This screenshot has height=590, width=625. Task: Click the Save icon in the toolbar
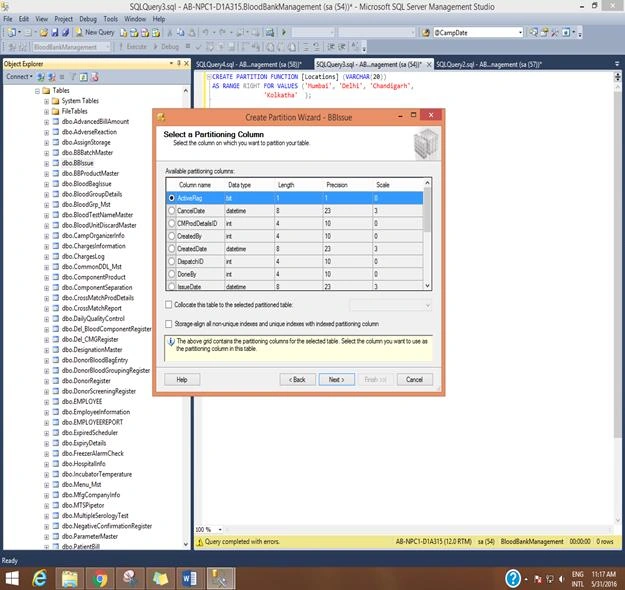click(55, 32)
